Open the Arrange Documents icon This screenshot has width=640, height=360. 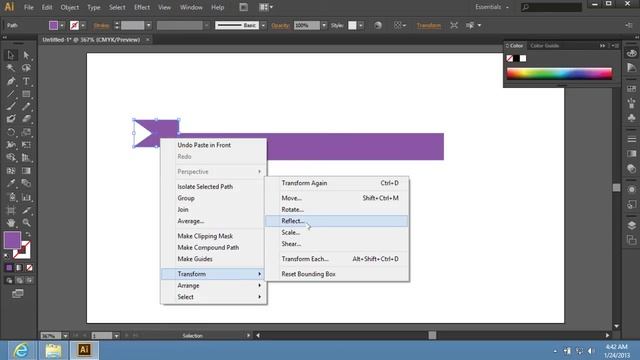tap(266, 7)
